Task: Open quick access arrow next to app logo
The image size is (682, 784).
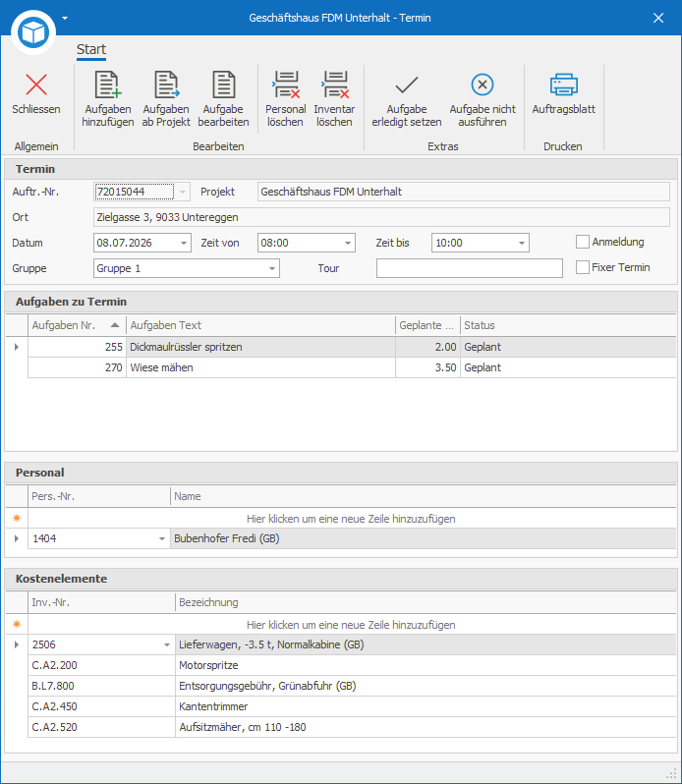Action: 65,18
